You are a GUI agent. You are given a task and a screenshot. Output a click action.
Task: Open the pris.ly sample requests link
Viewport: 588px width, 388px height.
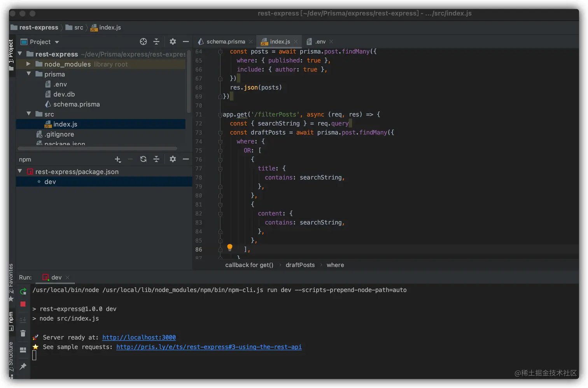(x=209, y=347)
